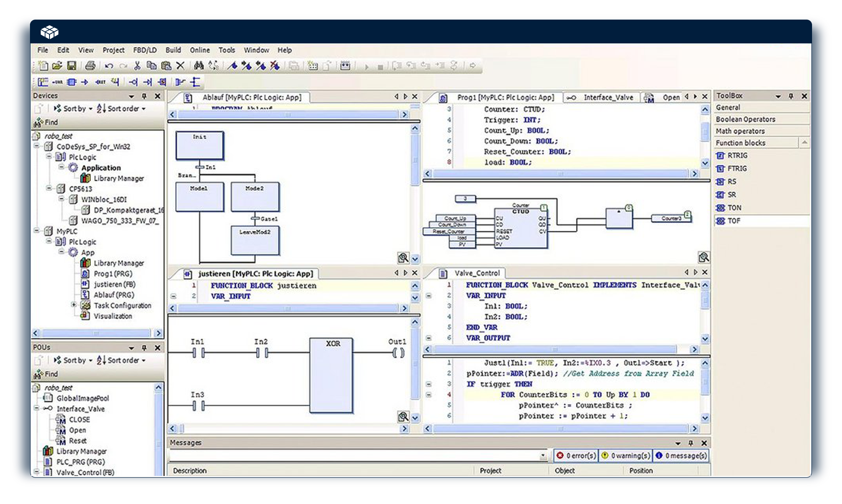Viewport: 842px width, 504px height.
Task: Click the Save project toolbar icon
Action: point(71,66)
